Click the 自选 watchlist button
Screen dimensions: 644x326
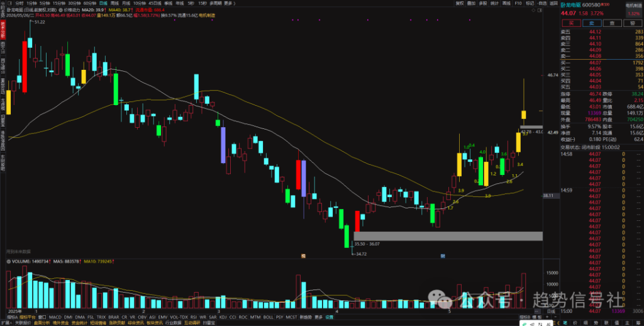[542, 3]
